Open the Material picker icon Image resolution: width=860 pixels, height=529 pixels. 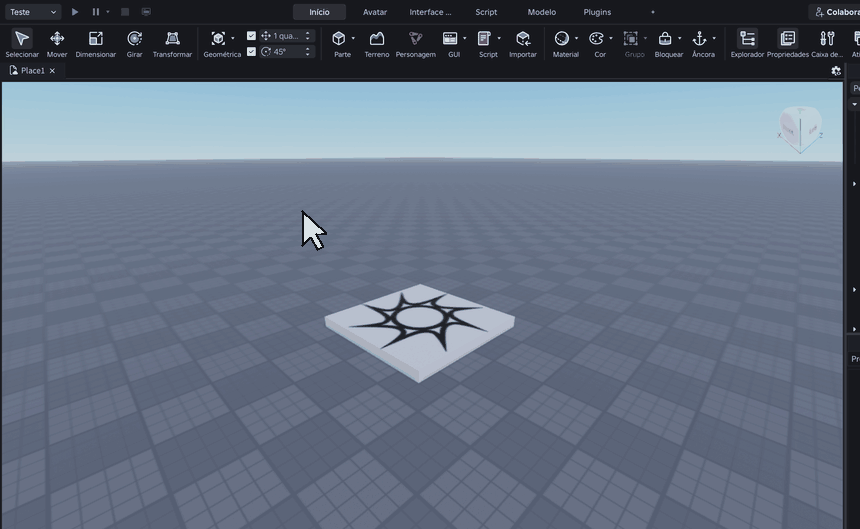coord(562,38)
